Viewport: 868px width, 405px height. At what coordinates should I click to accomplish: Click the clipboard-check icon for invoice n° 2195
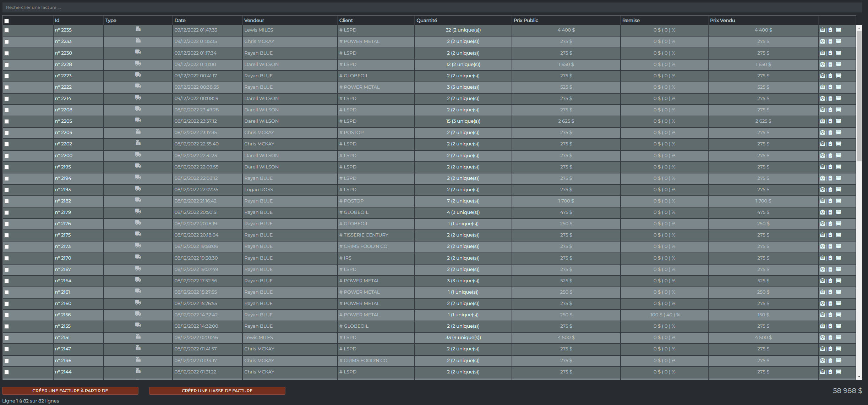tap(830, 167)
